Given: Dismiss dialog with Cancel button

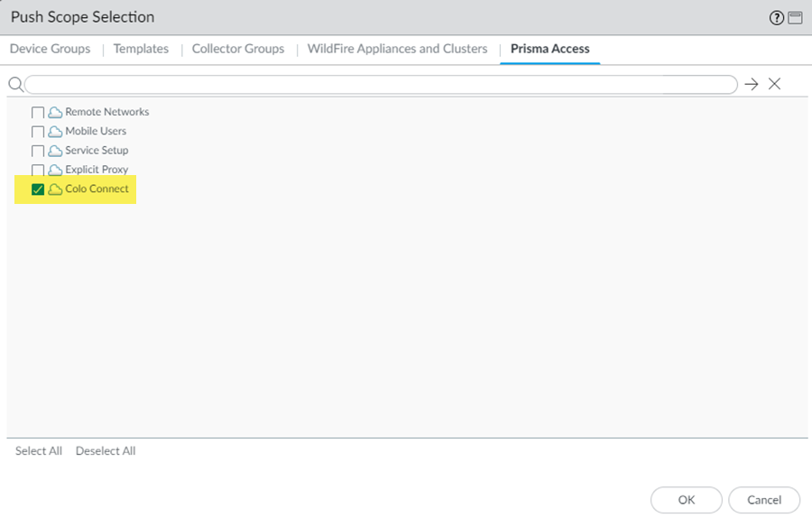Looking at the screenshot, I should pyautogui.click(x=764, y=500).
